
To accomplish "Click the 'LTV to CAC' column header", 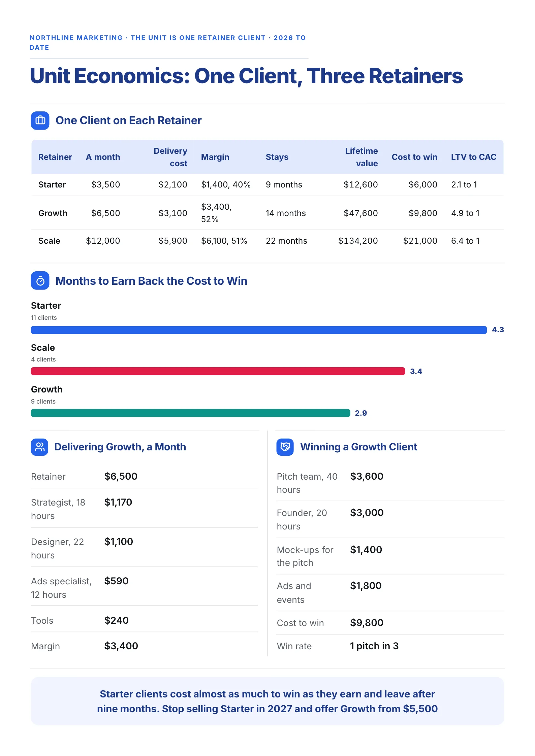I will 474,157.
